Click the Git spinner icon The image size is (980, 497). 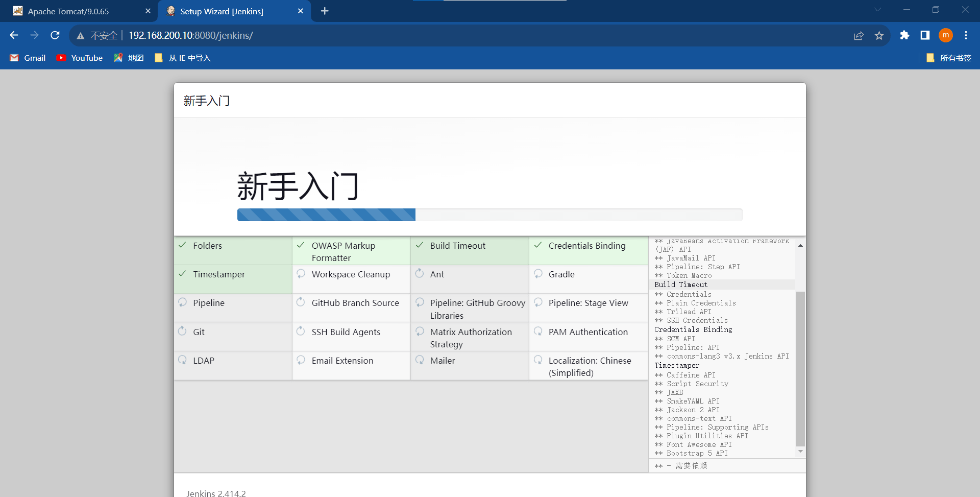(182, 332)
